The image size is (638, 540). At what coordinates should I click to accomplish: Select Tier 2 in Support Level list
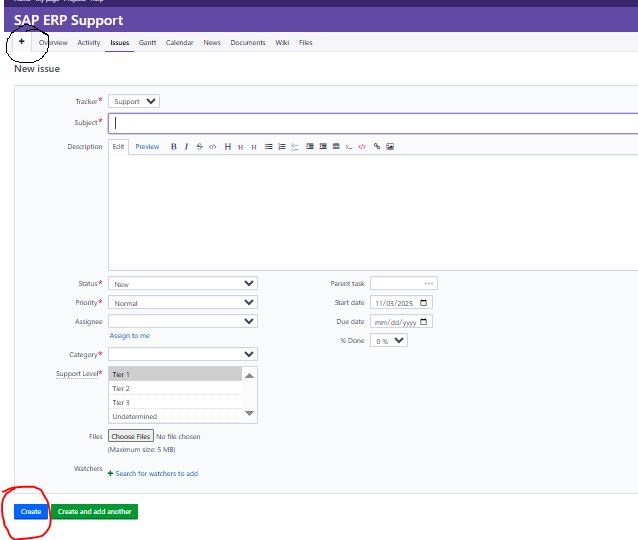coord(121,388)
